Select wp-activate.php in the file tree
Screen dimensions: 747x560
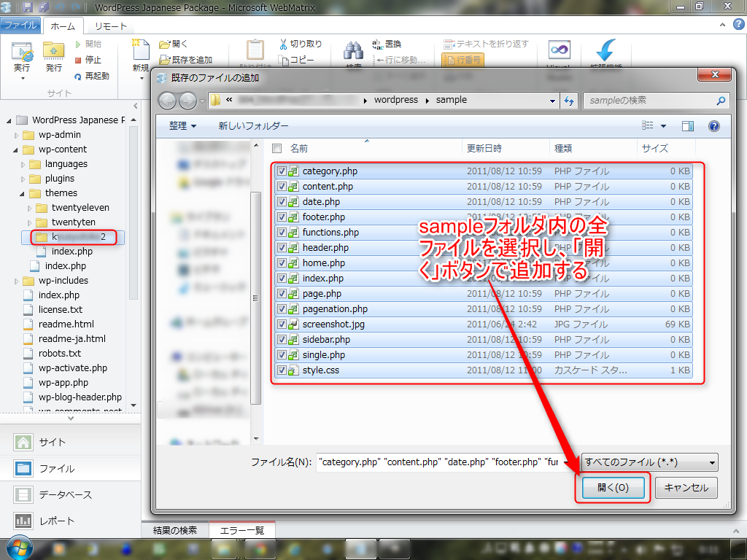73,368
